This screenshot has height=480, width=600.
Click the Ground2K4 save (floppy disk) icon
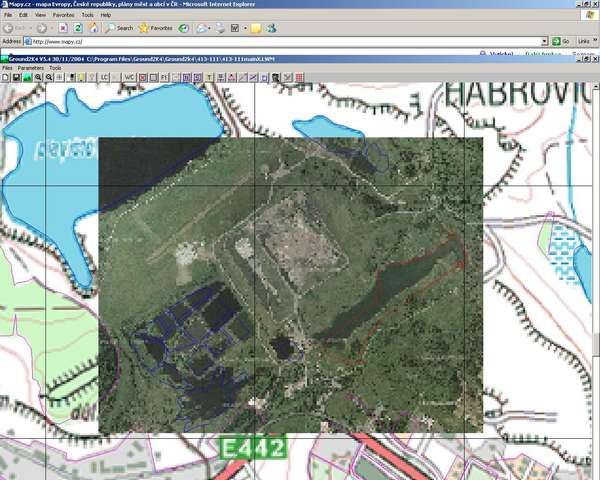(x=16, y=76)
